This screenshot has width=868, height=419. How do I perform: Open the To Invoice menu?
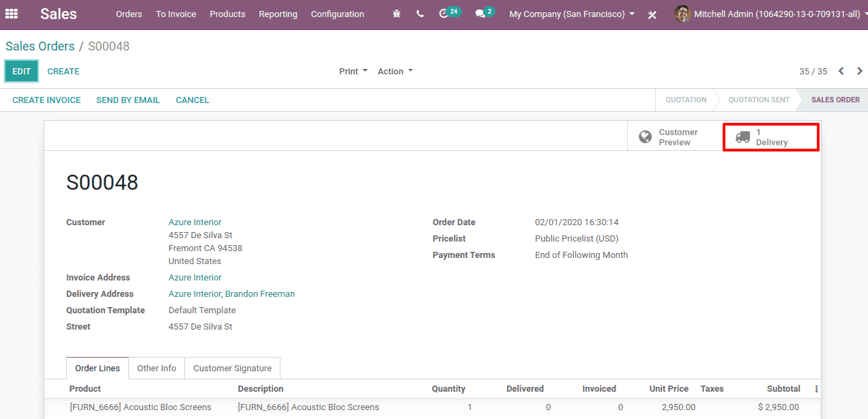point(176,14)
